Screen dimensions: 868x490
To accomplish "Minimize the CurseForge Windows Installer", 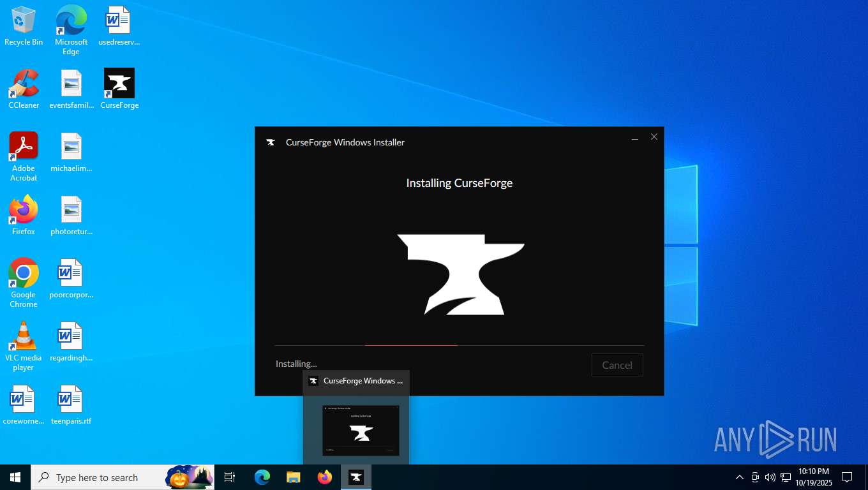I will click(635, 138).
